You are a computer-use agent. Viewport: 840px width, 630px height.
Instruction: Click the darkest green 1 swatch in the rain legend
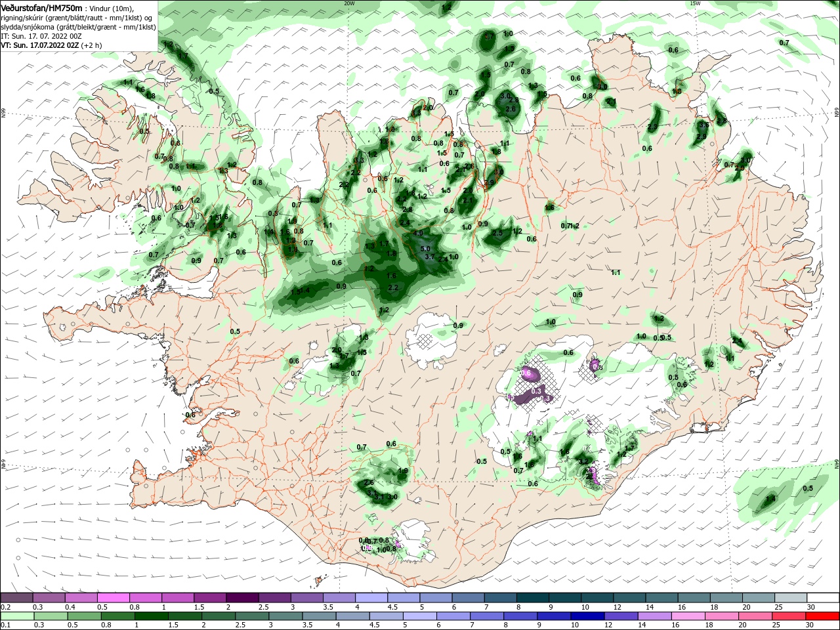151,616
